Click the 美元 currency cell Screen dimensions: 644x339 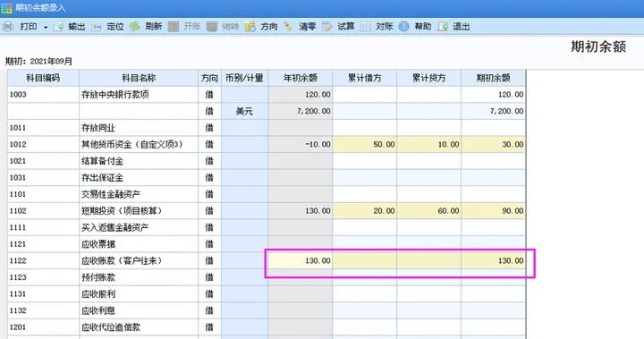(245, 111)
